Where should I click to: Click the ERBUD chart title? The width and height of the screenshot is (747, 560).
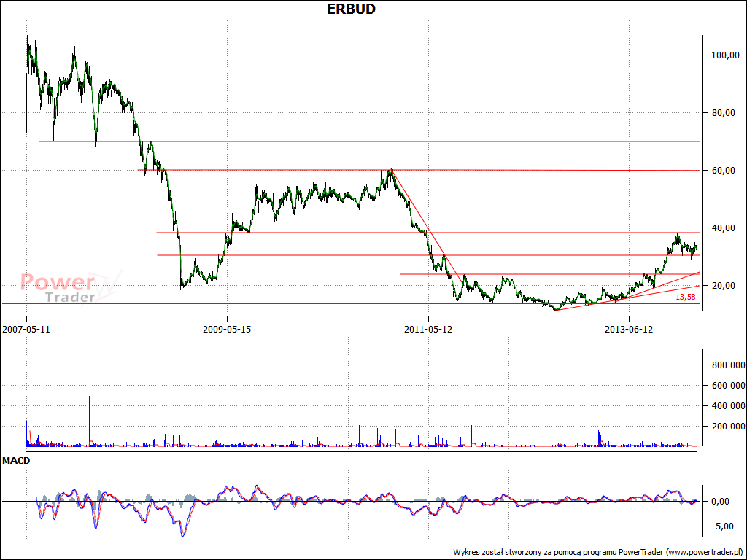pos(351,9)
